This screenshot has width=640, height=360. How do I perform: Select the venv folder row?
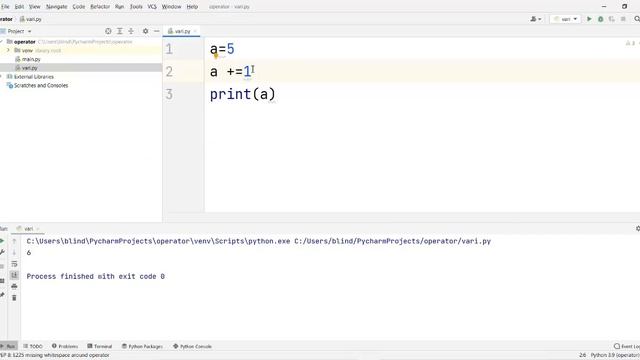(81, 50)
